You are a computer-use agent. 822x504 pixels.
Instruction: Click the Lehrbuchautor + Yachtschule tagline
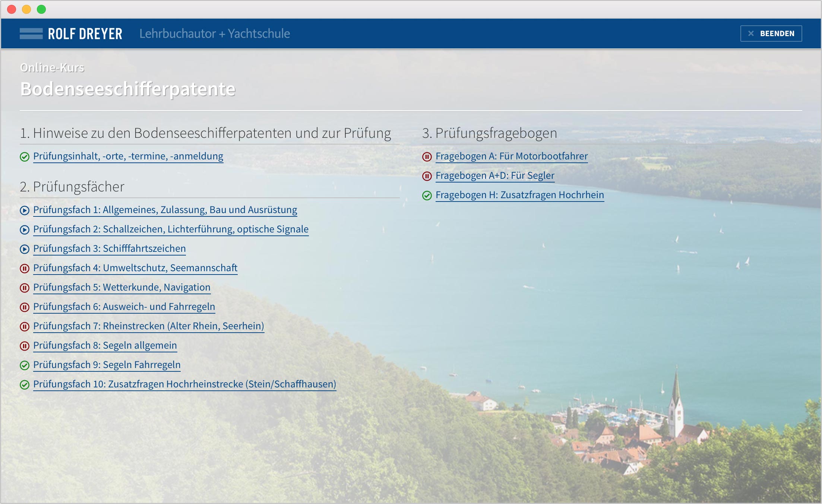(215, 34)
